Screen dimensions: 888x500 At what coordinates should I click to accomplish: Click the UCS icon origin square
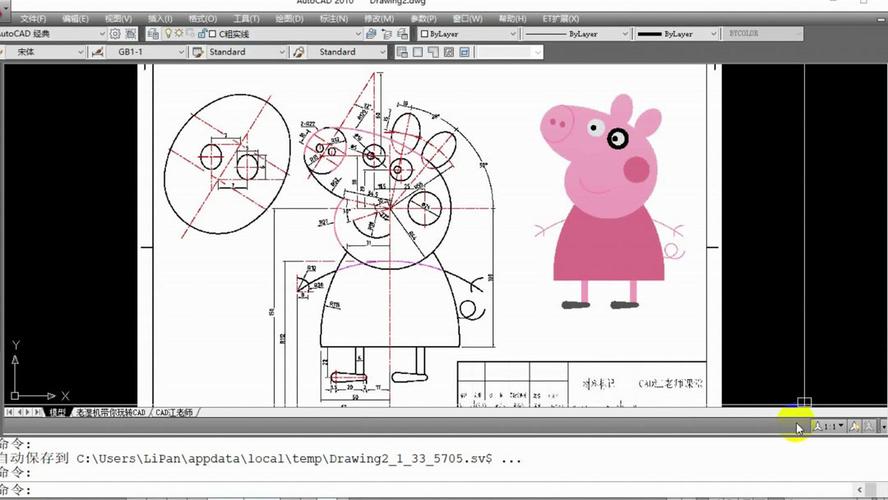tap(15, 396)
